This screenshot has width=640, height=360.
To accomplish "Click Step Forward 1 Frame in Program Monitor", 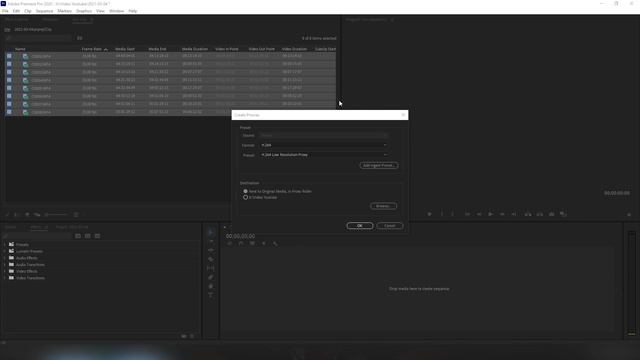I will pos(502,214).
